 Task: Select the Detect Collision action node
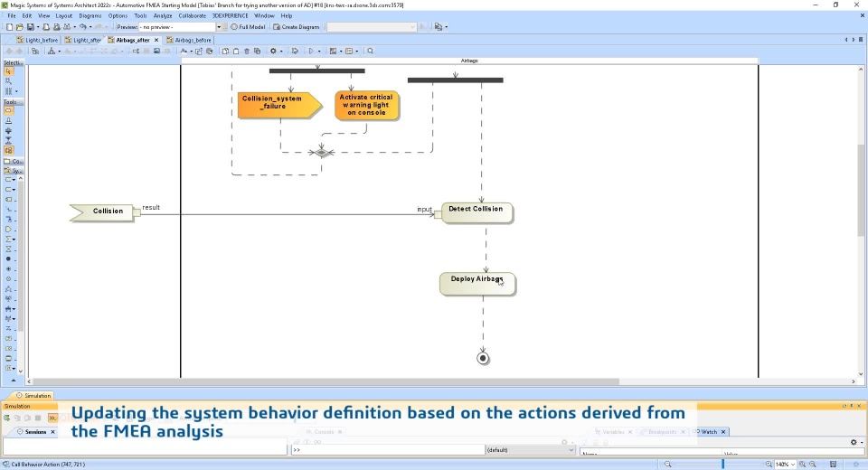(477, 213)
